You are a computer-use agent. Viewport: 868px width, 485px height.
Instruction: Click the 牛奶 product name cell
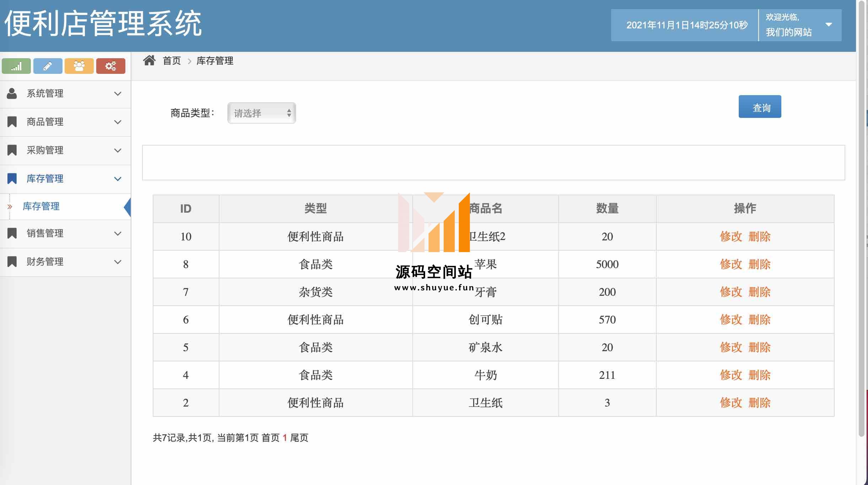click(x=485, y=375)
